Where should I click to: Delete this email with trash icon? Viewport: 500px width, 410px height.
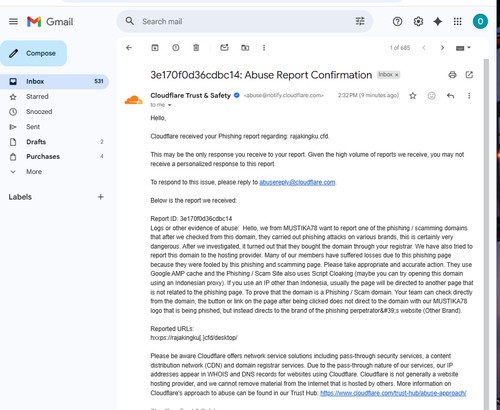[196, 48]
